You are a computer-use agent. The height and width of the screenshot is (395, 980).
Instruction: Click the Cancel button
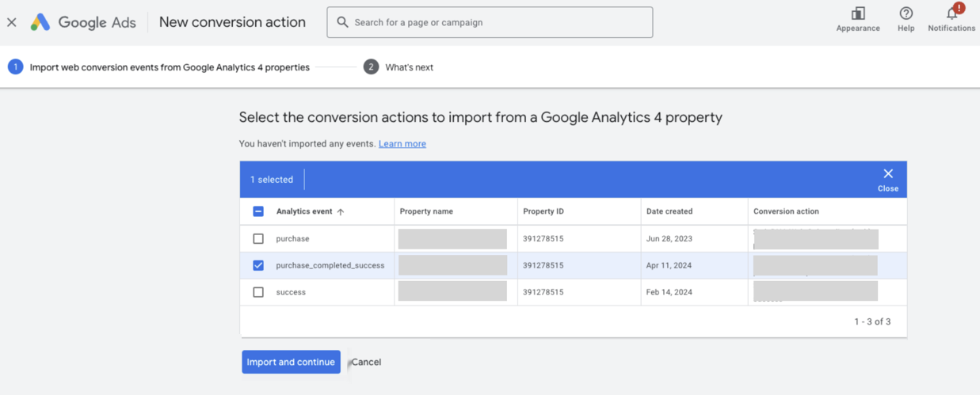[366, 362]
